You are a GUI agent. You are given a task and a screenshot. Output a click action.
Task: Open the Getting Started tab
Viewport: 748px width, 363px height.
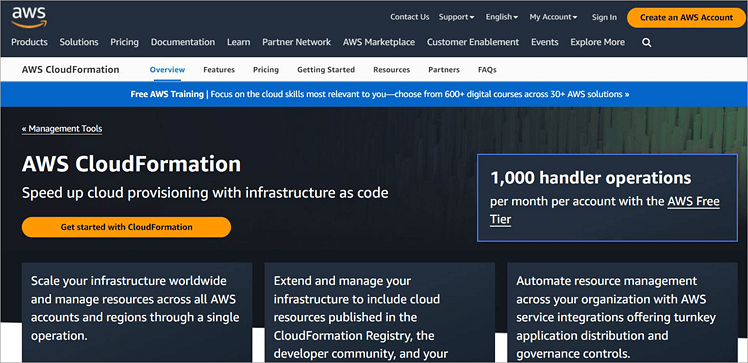point(326,70)
